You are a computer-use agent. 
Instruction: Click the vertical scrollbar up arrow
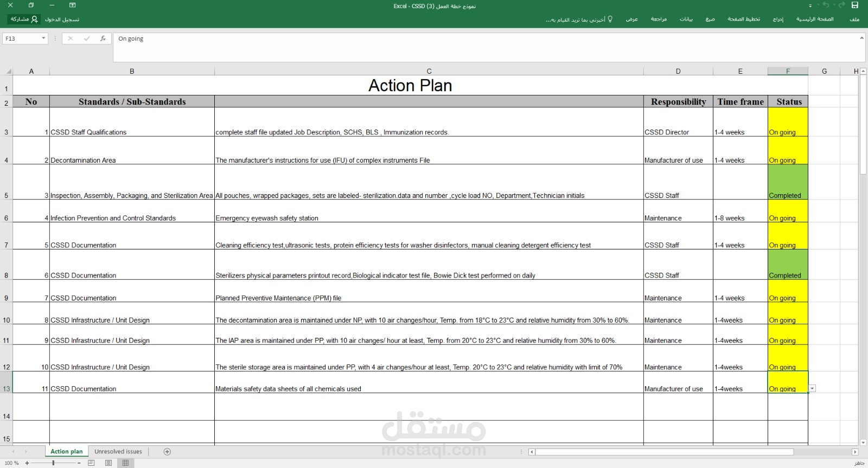[863, 71]
